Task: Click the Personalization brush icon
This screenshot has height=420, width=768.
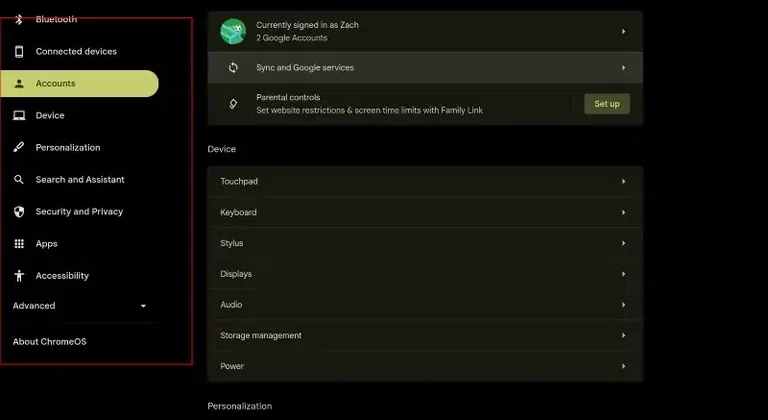Action: point(19,148)
